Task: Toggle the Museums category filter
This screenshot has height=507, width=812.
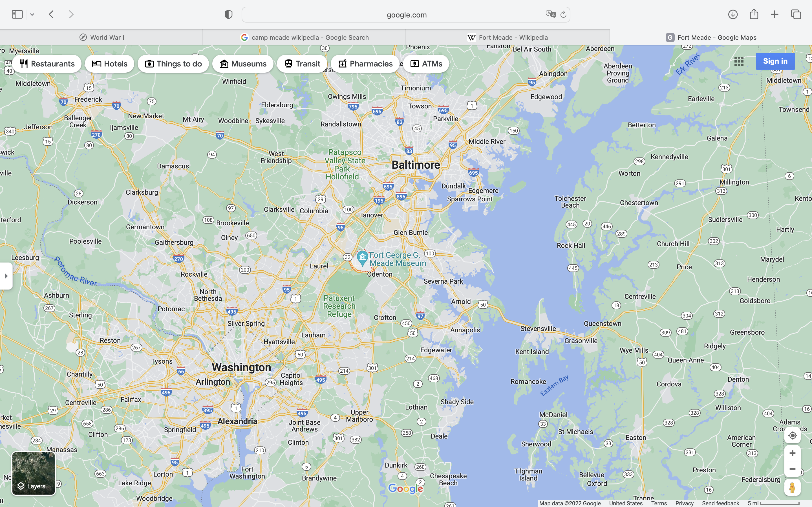Action: coord(242,64)
